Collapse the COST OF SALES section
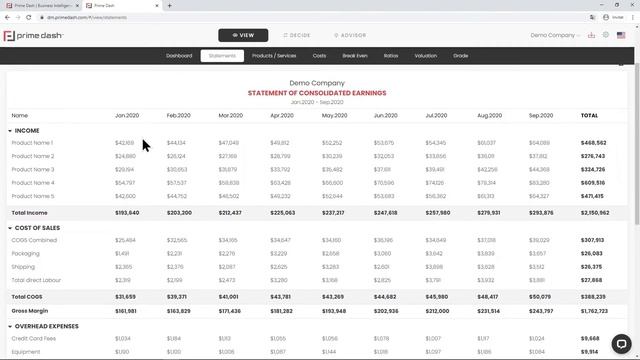Viewport: 640px width, 360px height. click(x=10, y=228)
